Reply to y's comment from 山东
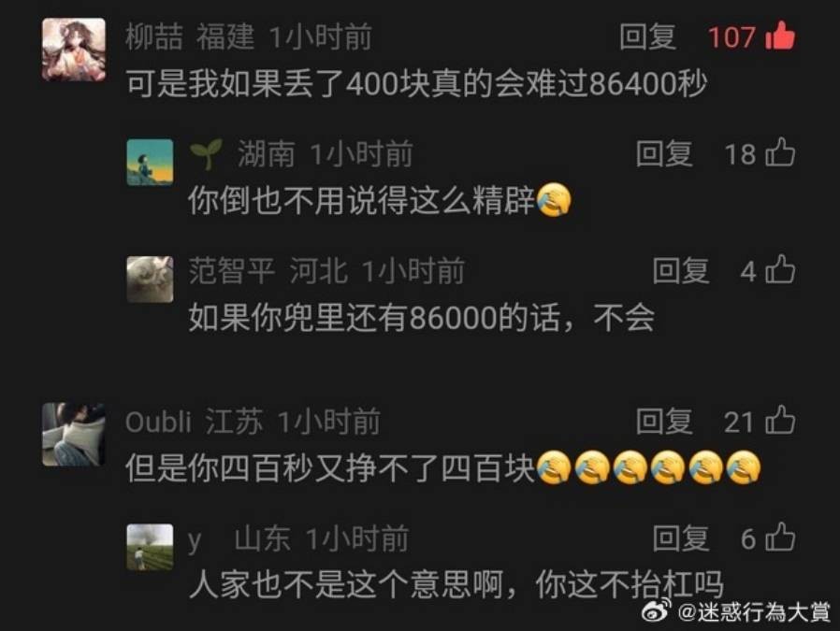The height and width of the screenshot is (631, 840). point(680,538)
